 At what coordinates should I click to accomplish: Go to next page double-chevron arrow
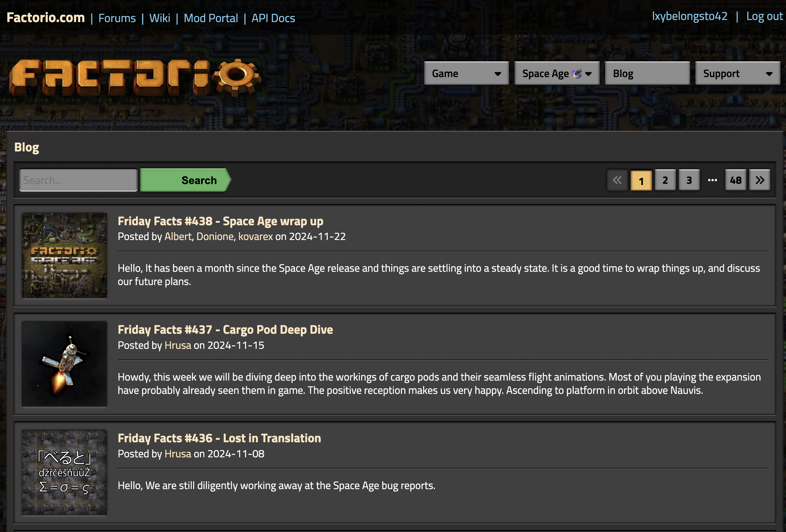coord(760,180)
